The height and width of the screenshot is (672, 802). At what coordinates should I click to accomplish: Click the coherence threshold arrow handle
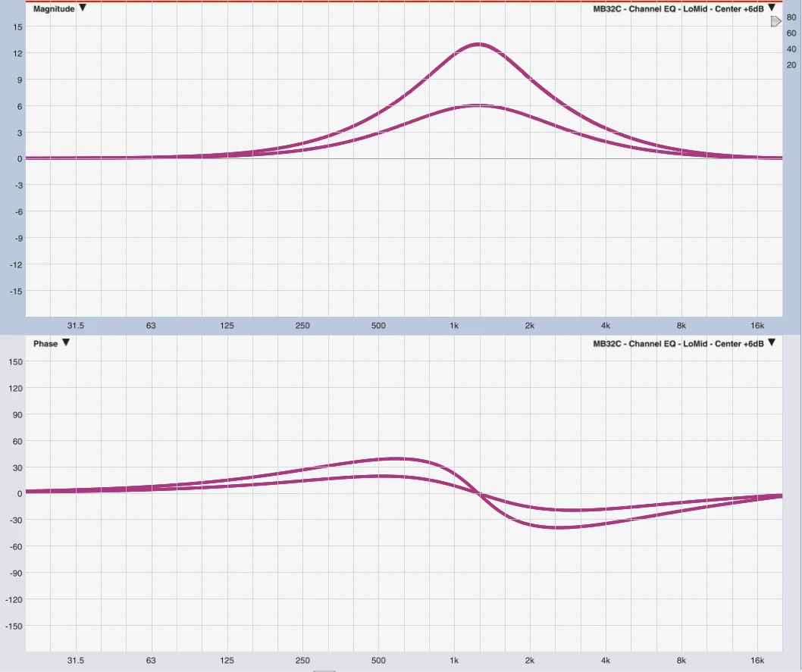tap(775, 22)
